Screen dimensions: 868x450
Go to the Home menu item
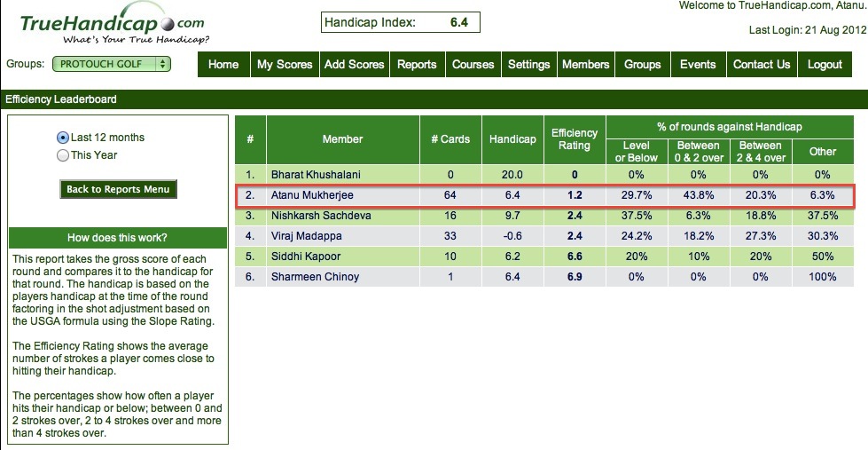pos(223,65)
